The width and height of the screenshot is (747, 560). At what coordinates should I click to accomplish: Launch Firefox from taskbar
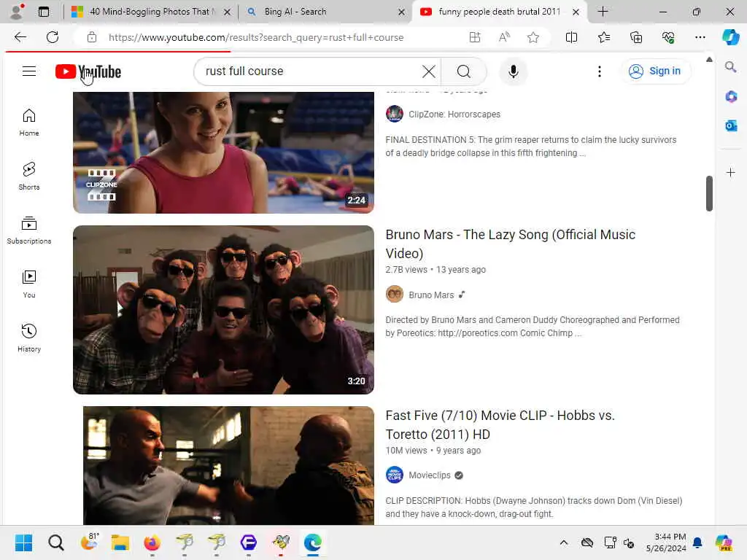[x=152, y=542]
